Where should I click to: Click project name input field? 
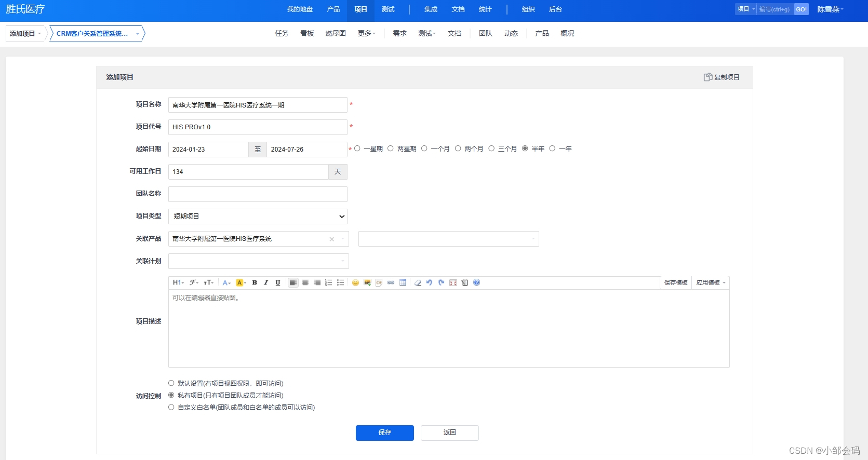[x=258, y=105]
